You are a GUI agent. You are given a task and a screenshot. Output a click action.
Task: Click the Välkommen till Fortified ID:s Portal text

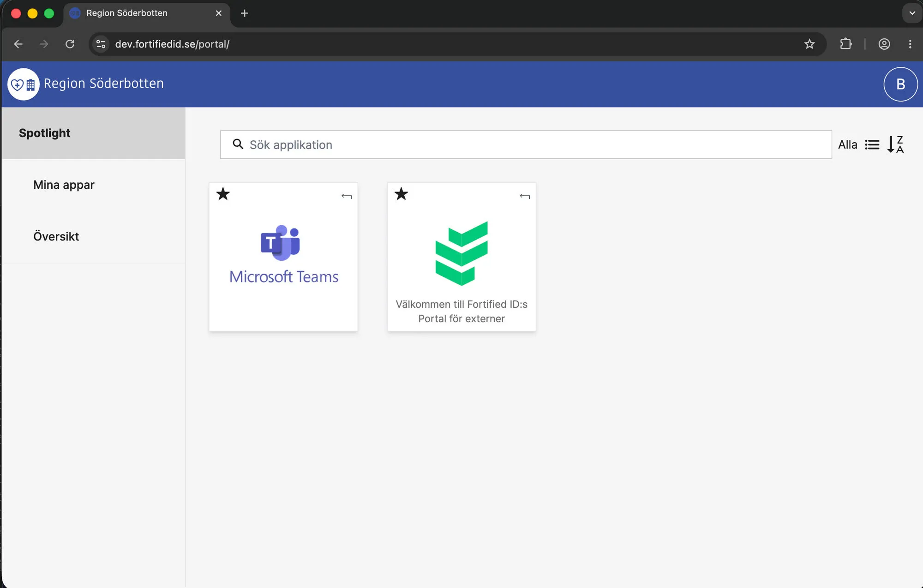coord(461,311)
